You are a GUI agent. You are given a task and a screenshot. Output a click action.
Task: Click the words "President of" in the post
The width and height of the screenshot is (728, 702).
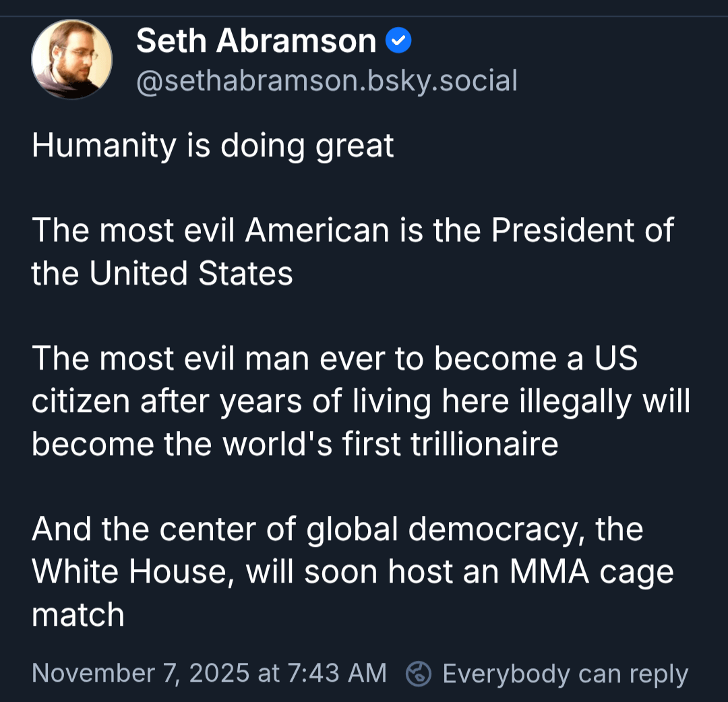tap(582, 231)
